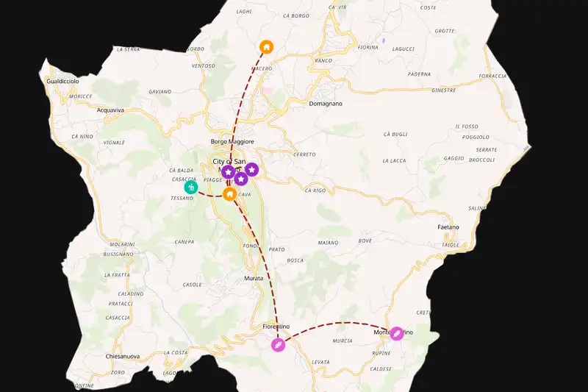Select the CASOLE label
This screenshot has height=392, width=588.
192,285
